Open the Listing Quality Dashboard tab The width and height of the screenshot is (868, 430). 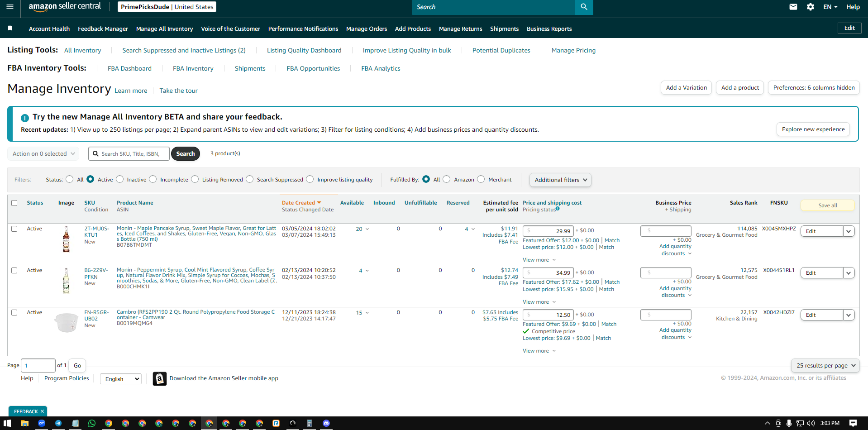coord(304,50)
